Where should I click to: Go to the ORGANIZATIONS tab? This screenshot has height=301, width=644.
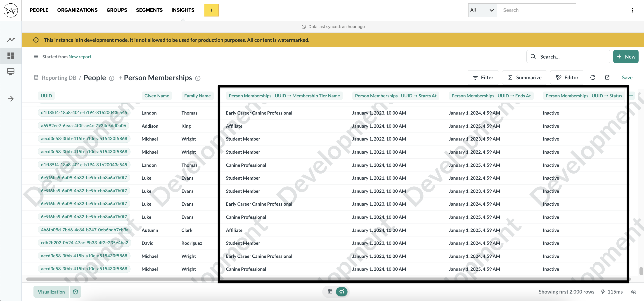coord(77,10)
